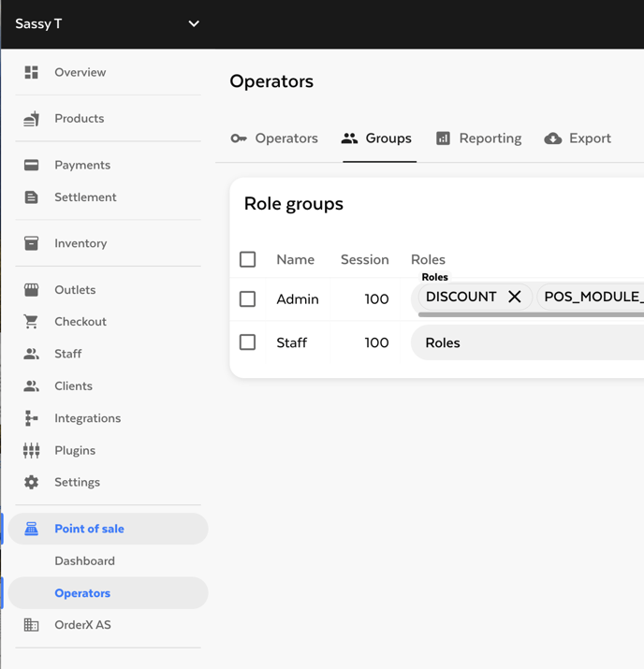Tick the checkbox for Staff group
The width and height of the screenshot is (644, 669).
click(248, 342)
